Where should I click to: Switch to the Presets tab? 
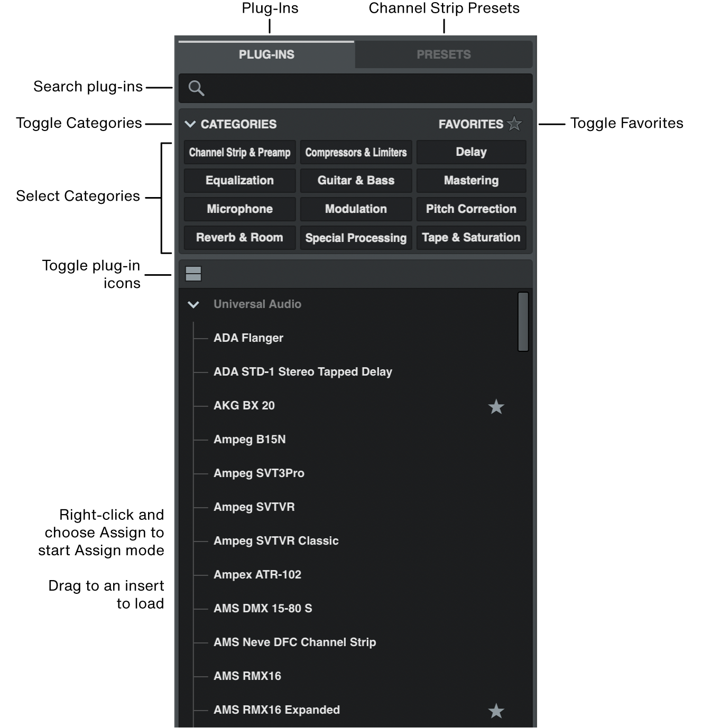coord(444,54)
